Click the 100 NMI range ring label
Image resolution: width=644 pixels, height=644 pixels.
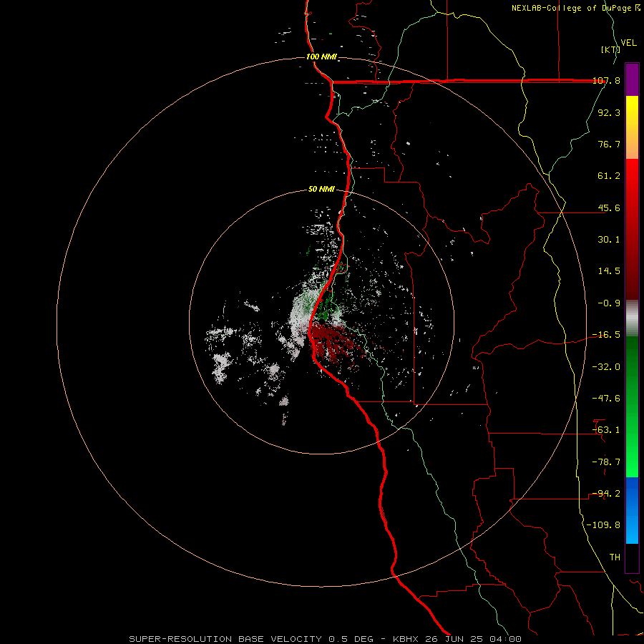pyautogui.click(x=321, y=57)
